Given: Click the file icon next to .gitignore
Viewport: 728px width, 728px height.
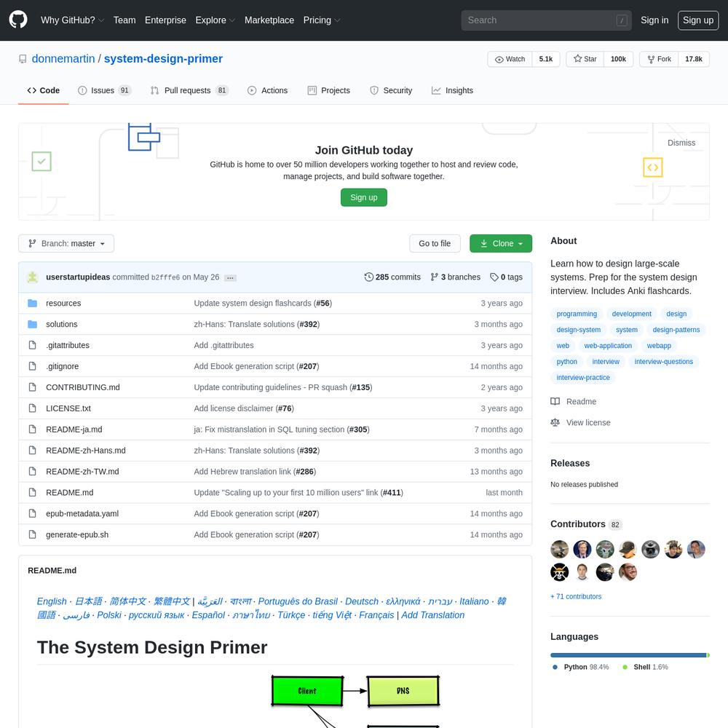Looking at the screenshot, I should [x=32, y=366].
